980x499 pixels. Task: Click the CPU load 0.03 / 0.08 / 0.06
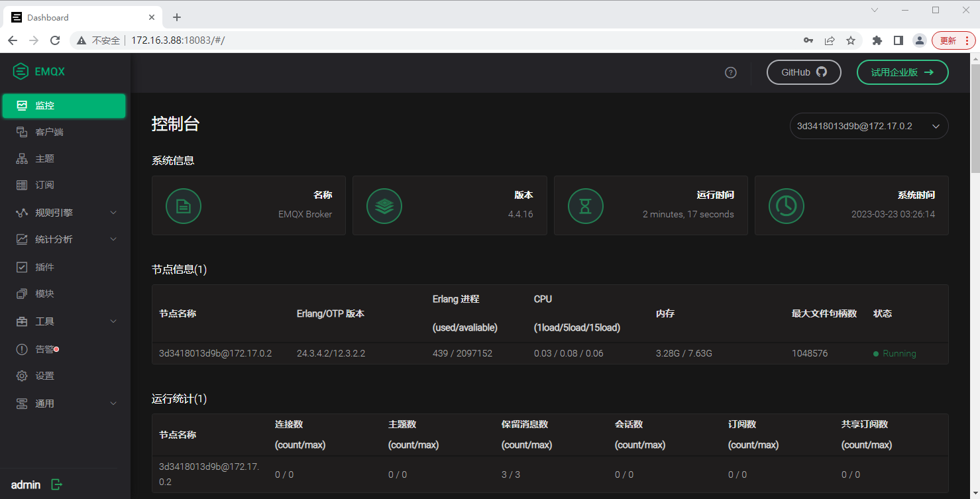(x=569, y=354)
